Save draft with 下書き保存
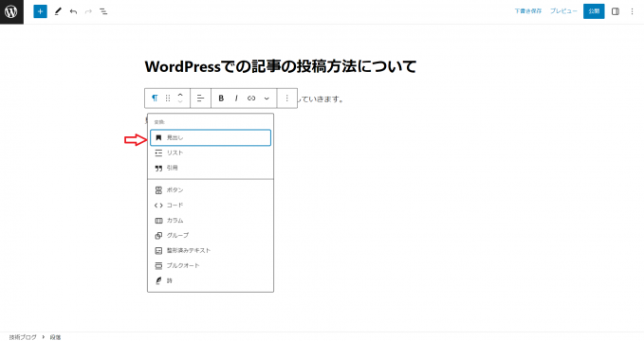This screenshot has height=341, width=644. coord(527,11)
